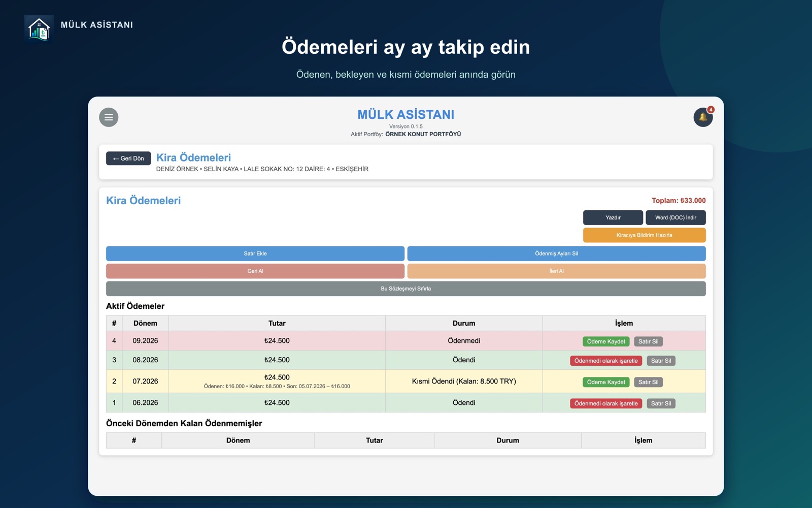The width and height of the screenshot is (812, 508).
Task: Click ₺24.500 amount in 09.2026 row
Action: click(277, 341)
